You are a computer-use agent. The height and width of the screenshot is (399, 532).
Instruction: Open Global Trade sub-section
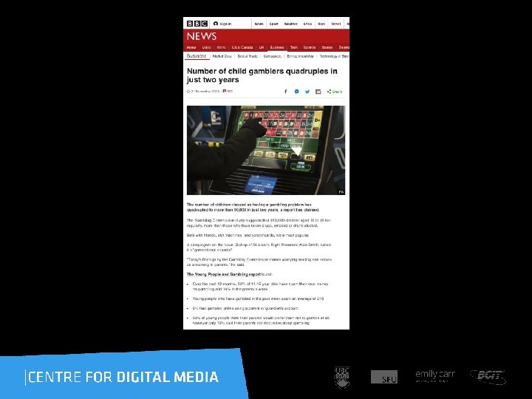click(x=248, y=56)
